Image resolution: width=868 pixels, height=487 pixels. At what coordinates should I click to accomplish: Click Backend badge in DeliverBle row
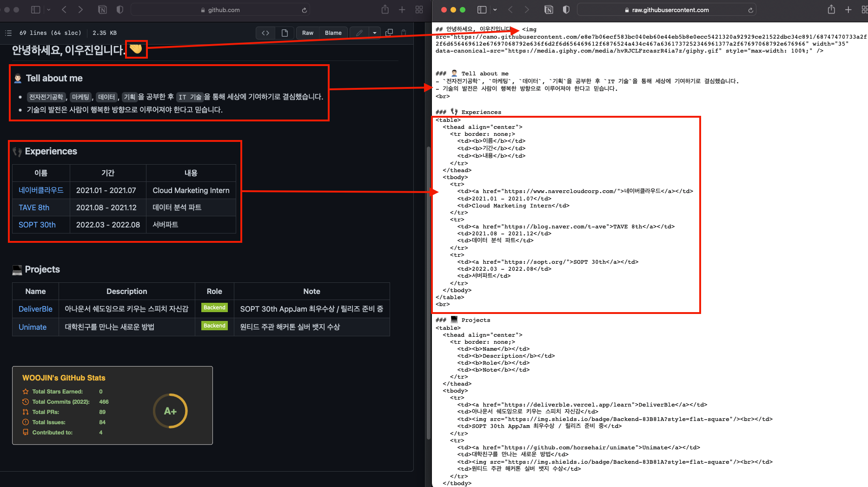[x=214, y=307]
